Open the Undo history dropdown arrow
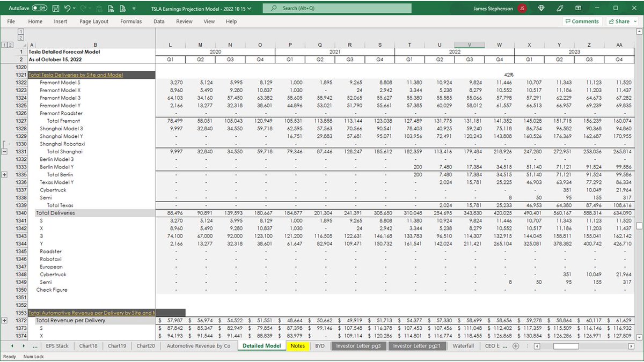 click(x=74, y=9)
